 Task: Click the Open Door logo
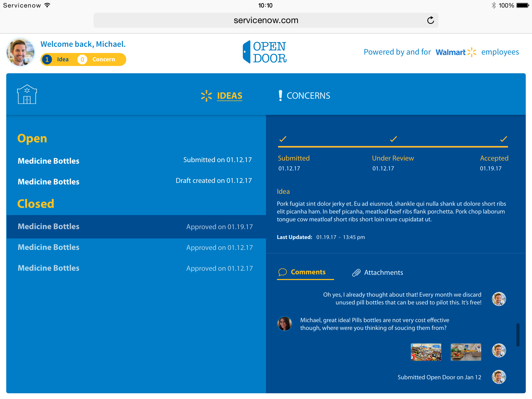(x=265, y=52)
